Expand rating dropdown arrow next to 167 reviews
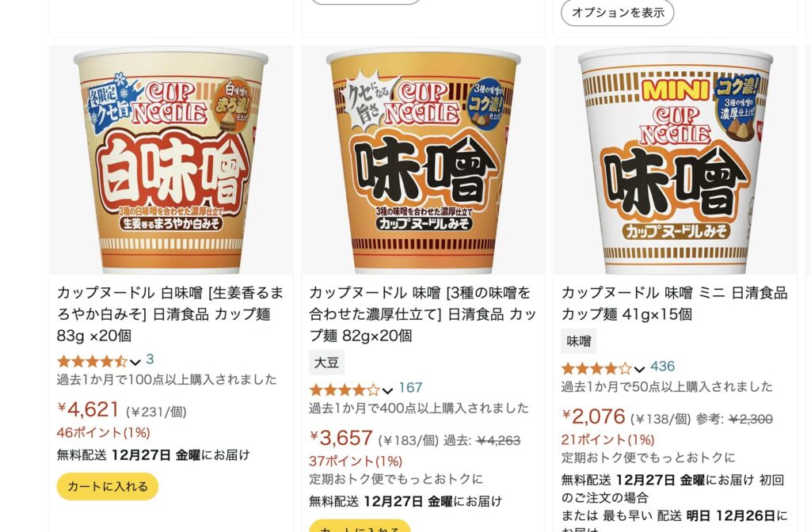The height and width of the screenshot is (532, 811). pyautogui.click(x=387, y=390)
